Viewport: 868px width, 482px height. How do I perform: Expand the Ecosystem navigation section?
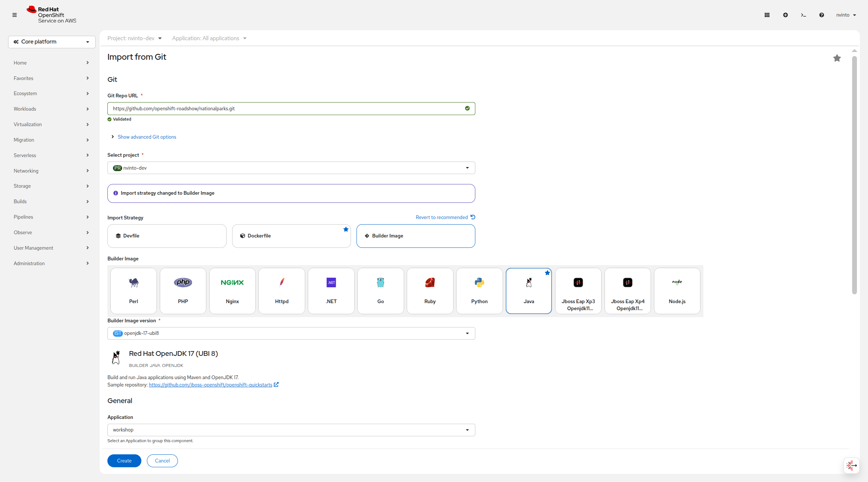click(51, 93)
